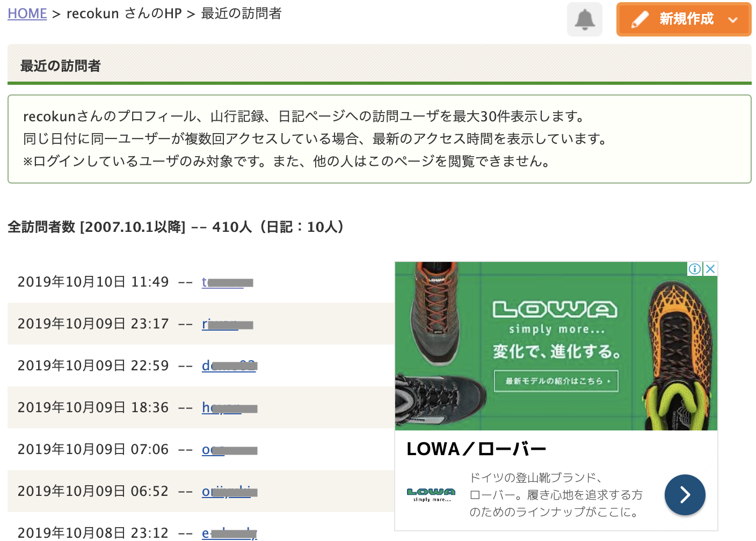Screen dimensions: 756x541
Task: Open visitor link for 2019年10月09日 23:17
Action: (227, 324)
